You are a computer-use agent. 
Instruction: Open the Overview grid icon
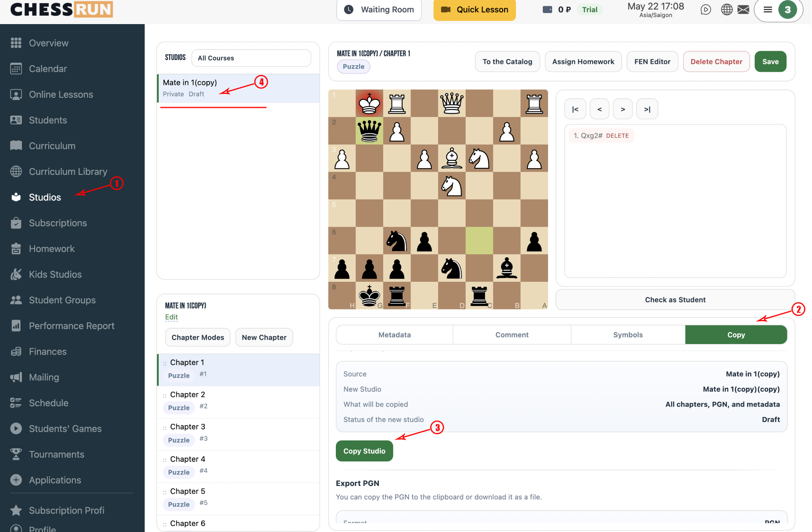[16, 43]
